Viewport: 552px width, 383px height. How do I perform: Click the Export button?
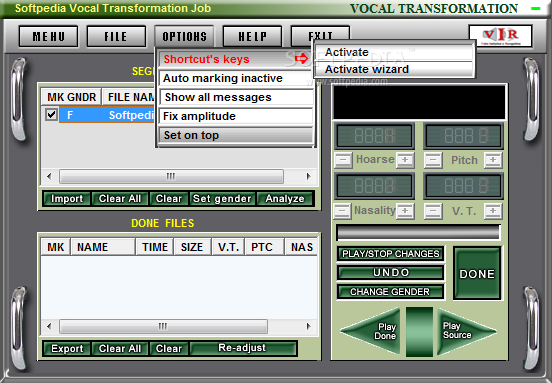pyautogui.click(x=67, y=349)
